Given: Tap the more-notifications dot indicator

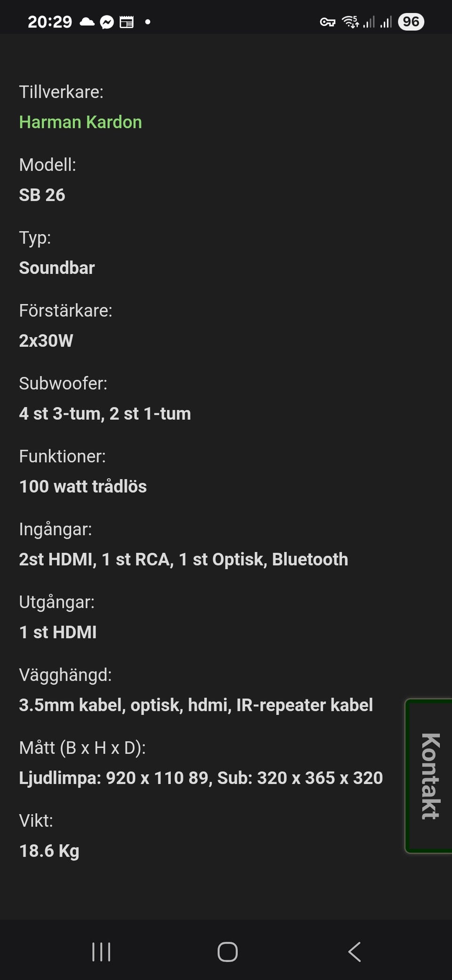Looking at the screenshot, I should [148, 22].
